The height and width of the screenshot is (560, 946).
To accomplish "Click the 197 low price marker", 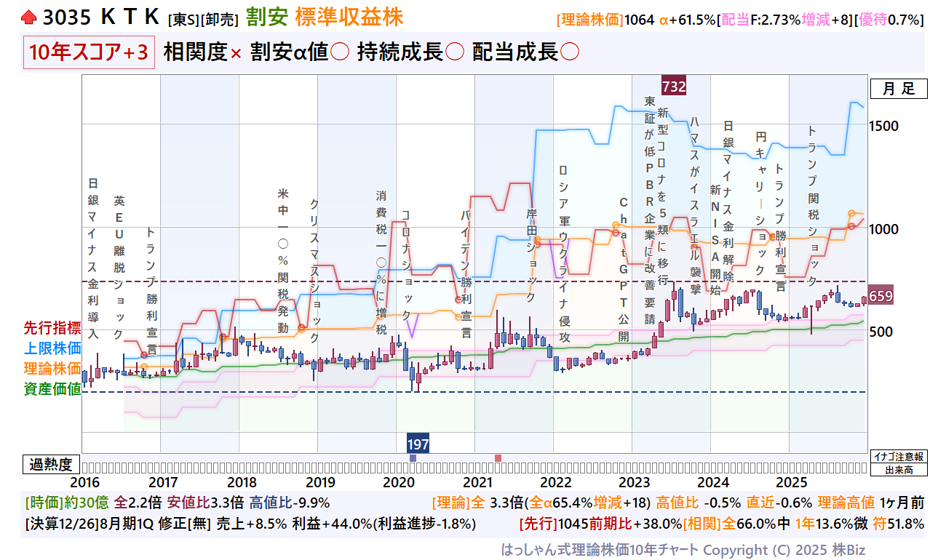I will click(418, 443).
